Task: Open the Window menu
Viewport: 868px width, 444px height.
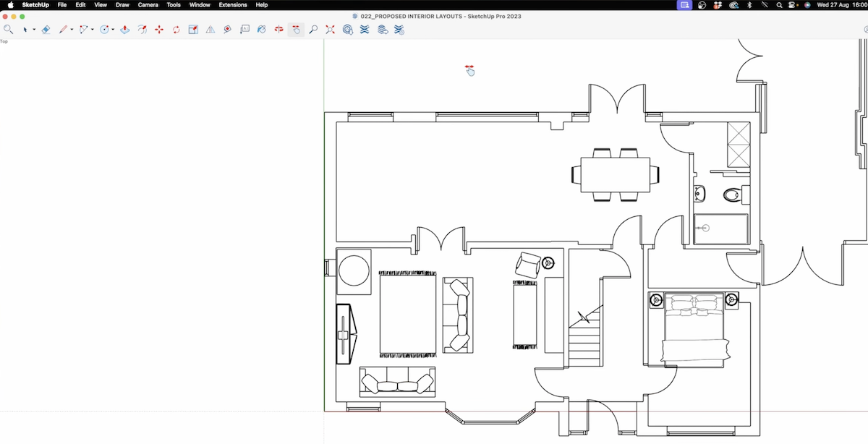Action: point(200,5)
